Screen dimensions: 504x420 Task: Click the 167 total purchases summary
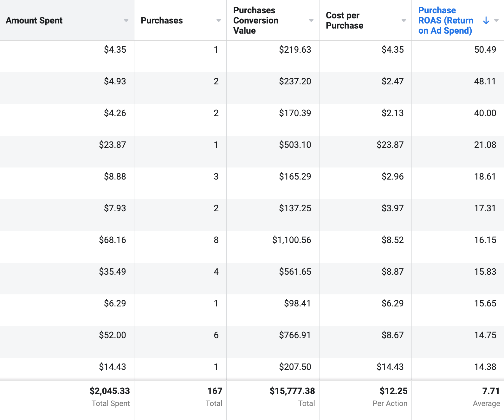pyautogui.click(x=215, y=391)
